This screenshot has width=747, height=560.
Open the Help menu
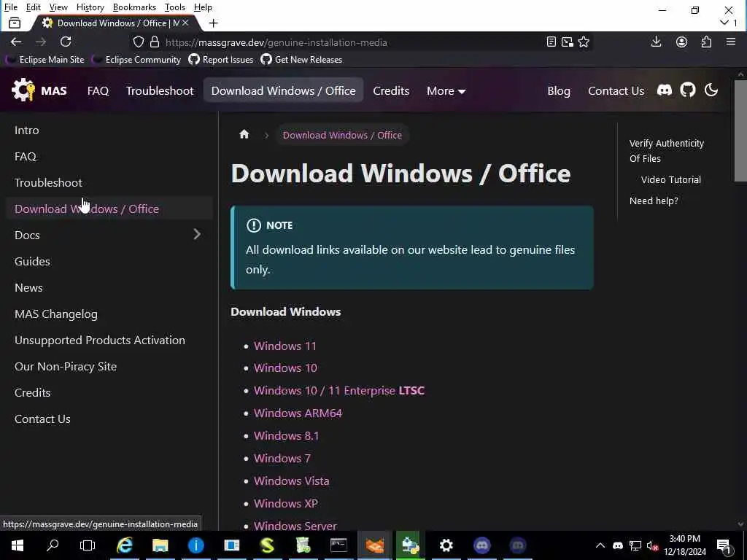coord(203,7)
